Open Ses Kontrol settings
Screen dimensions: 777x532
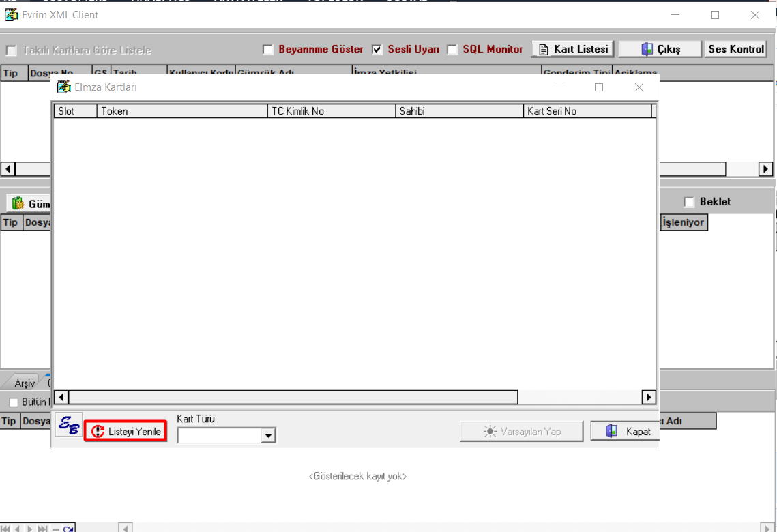click(736, 49)
